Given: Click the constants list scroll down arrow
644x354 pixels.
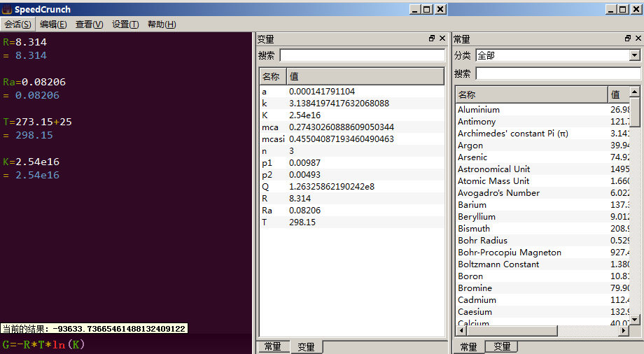Looking at the screenshot, I should (x=635, y=320).
